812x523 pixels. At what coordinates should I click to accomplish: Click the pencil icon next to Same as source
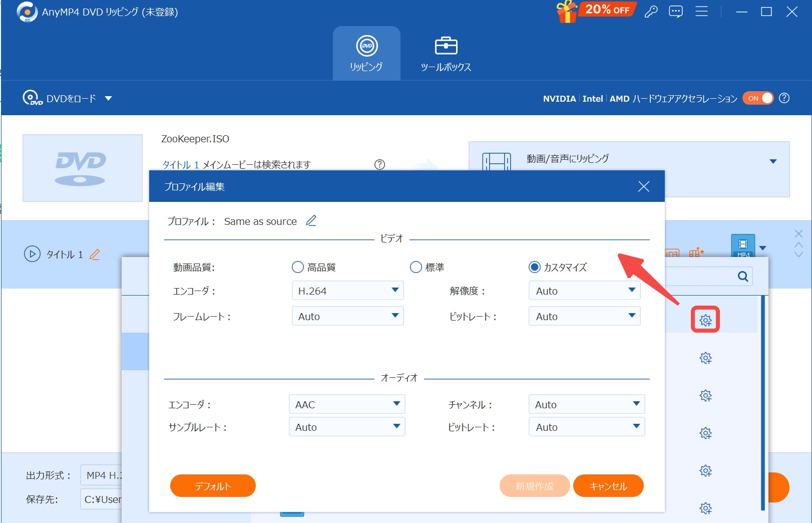311,221
